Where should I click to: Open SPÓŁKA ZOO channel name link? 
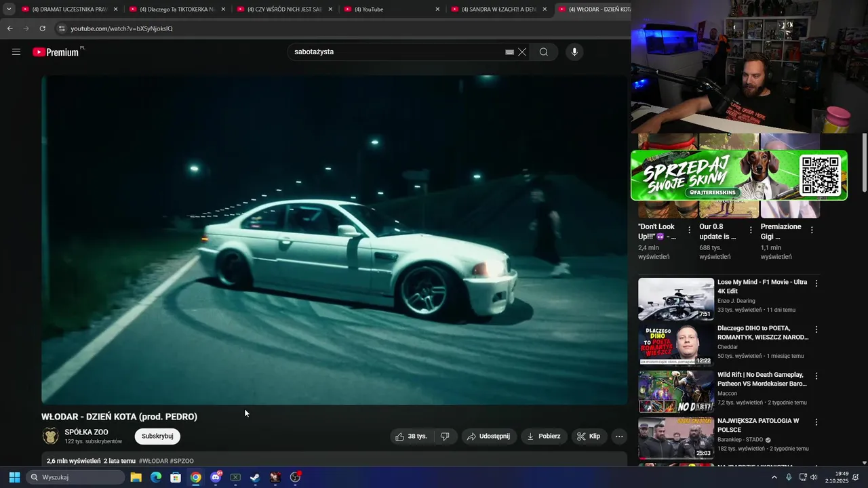86,432
